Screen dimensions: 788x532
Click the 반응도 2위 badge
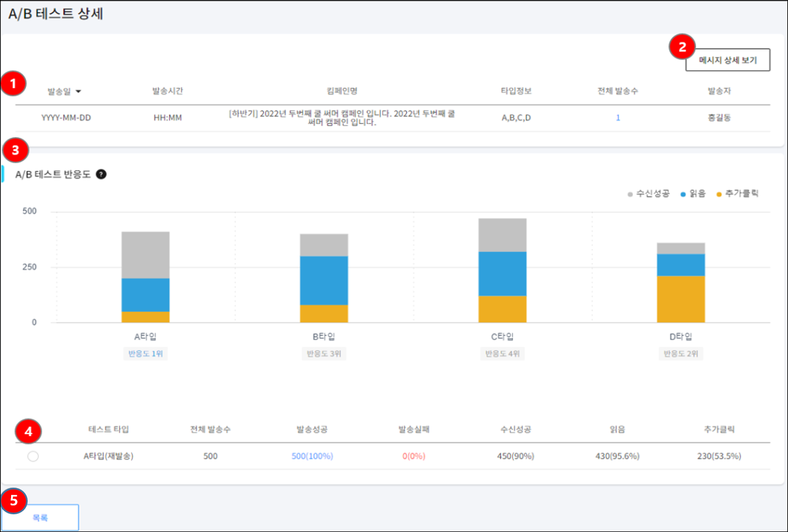point(681,354)
